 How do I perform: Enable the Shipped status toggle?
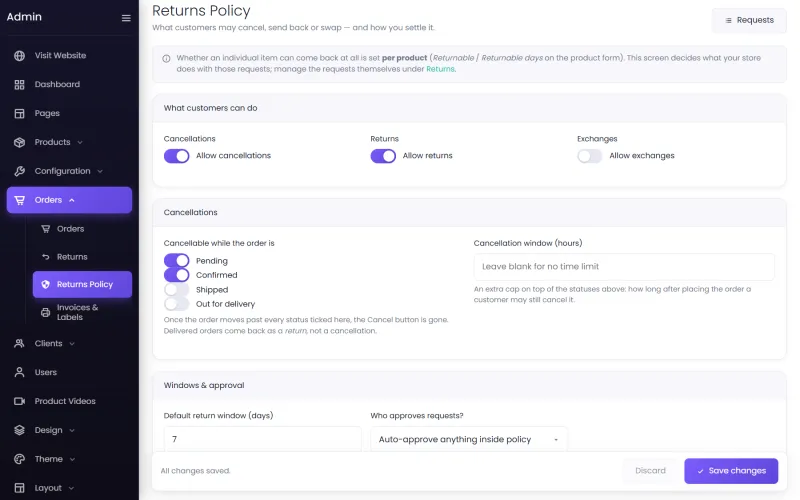click(x=177, y=290)
